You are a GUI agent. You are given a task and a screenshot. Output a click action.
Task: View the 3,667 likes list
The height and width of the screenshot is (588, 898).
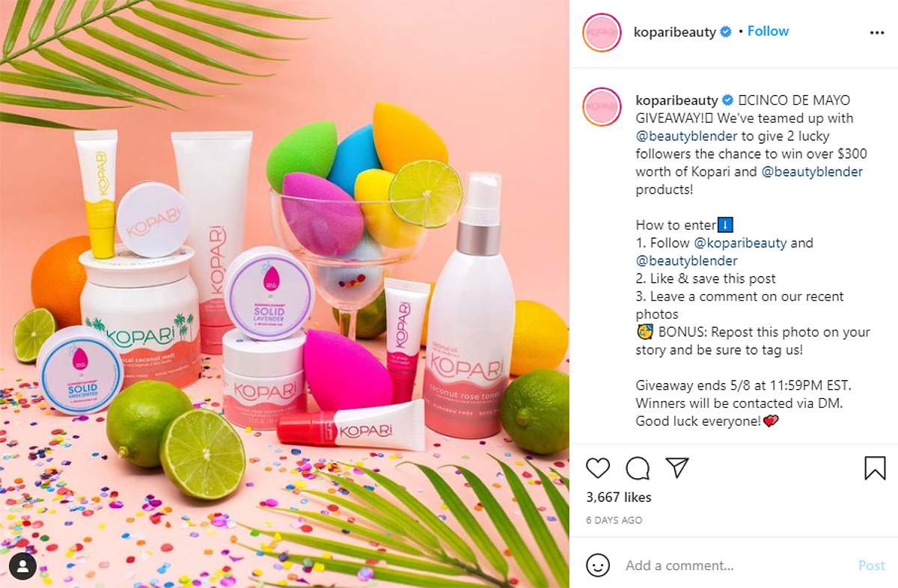click(x=619, y=497)
